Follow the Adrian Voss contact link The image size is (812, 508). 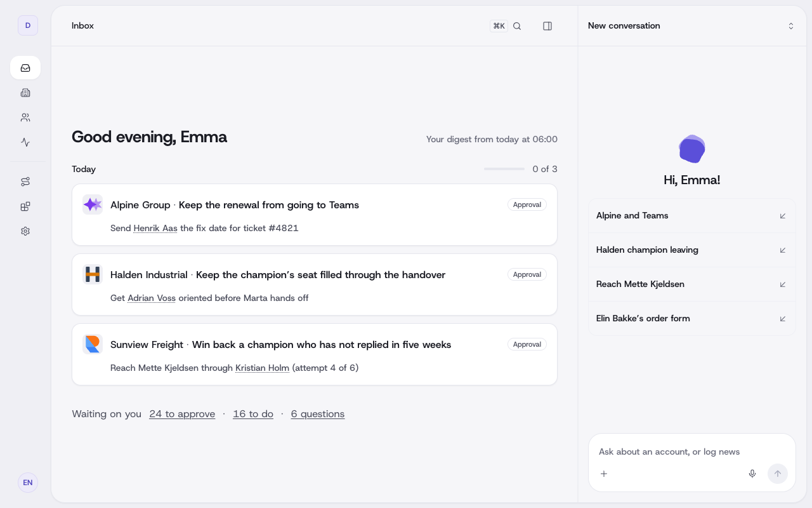coord(152,298)
